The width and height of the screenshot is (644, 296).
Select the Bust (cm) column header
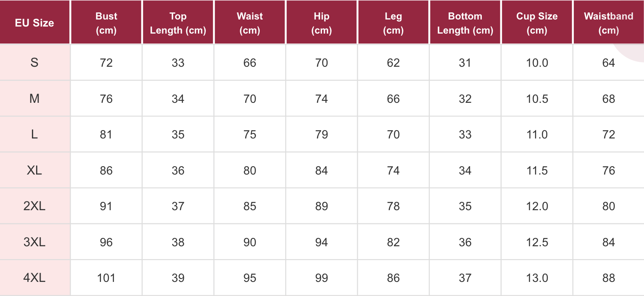(106, 23)
